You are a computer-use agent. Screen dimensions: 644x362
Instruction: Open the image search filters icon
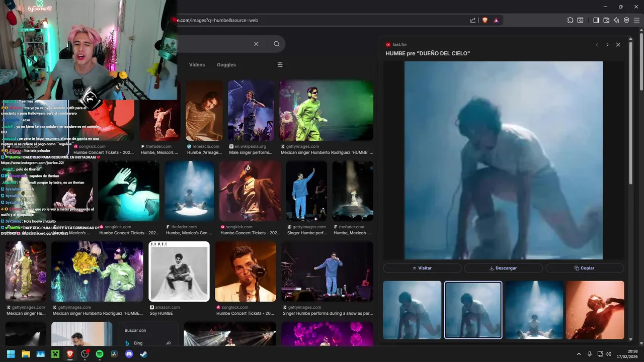(x=280, y=64)
